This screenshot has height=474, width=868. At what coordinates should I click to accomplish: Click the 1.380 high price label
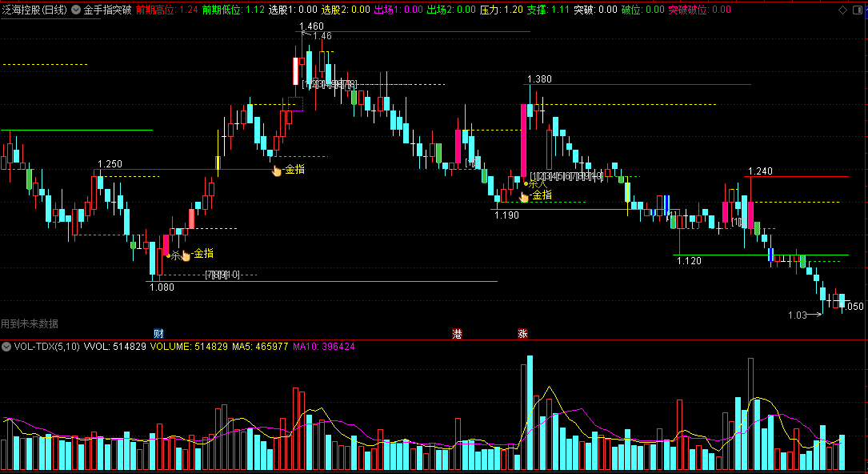pyautogui.click(x=540, y=79)
